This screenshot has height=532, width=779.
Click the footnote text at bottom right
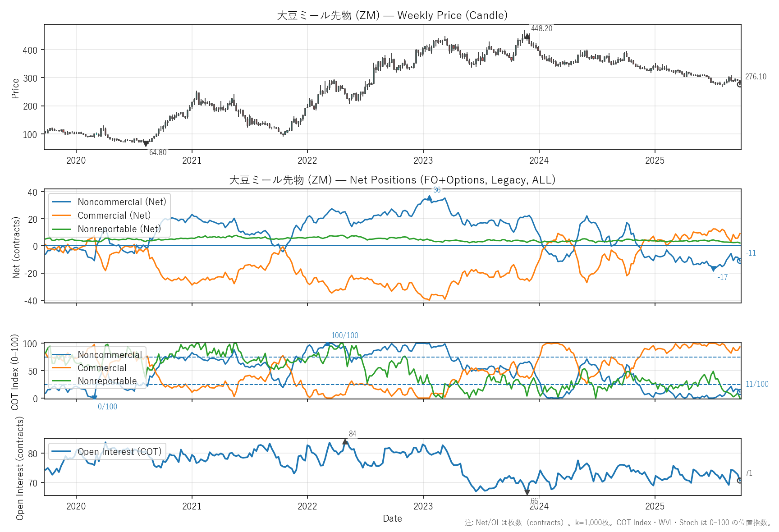click(618, 523)
